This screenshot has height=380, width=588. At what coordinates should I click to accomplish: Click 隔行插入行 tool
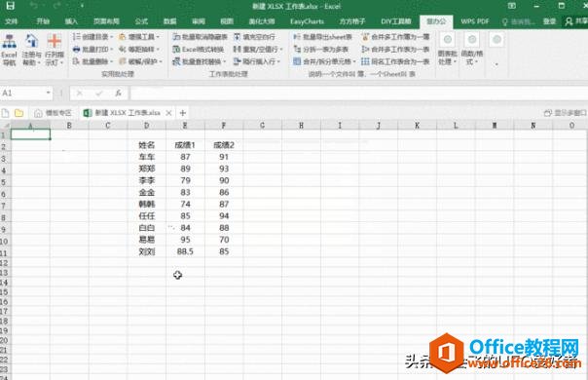[256, 61]
